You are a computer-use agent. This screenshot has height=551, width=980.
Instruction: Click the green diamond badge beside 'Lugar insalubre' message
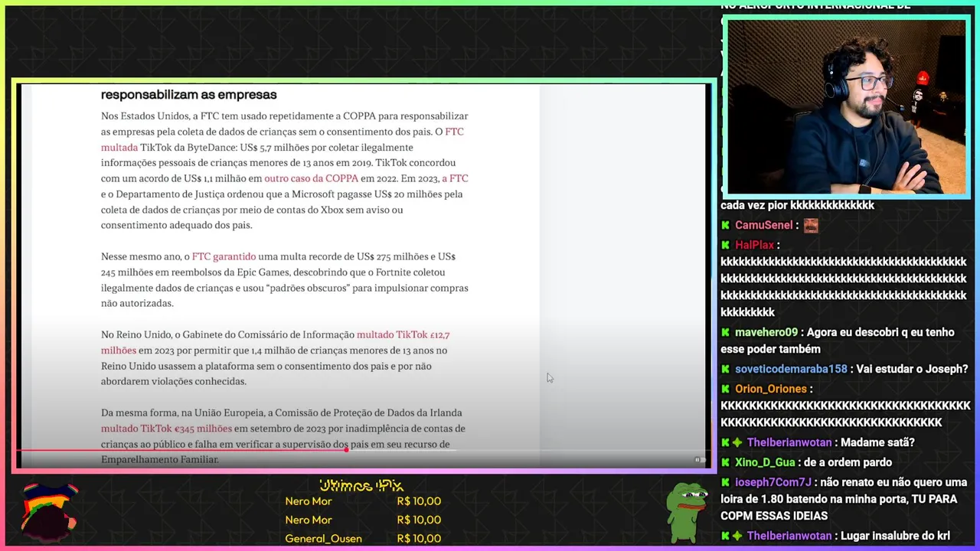click(x=737, y=536)
